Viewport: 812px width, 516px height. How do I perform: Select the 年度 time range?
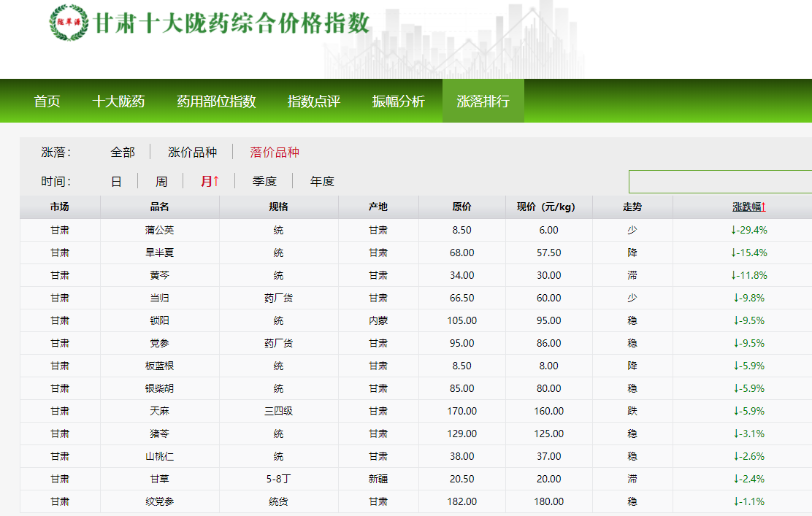[322, 182]
